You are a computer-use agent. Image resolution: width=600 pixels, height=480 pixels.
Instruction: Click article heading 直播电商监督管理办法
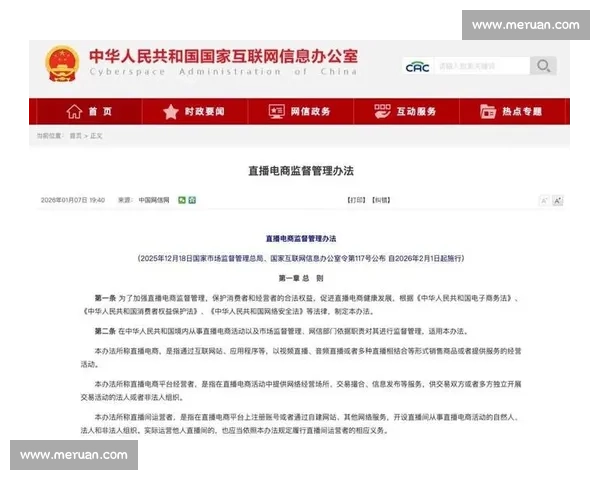click(x=301, y=171)
